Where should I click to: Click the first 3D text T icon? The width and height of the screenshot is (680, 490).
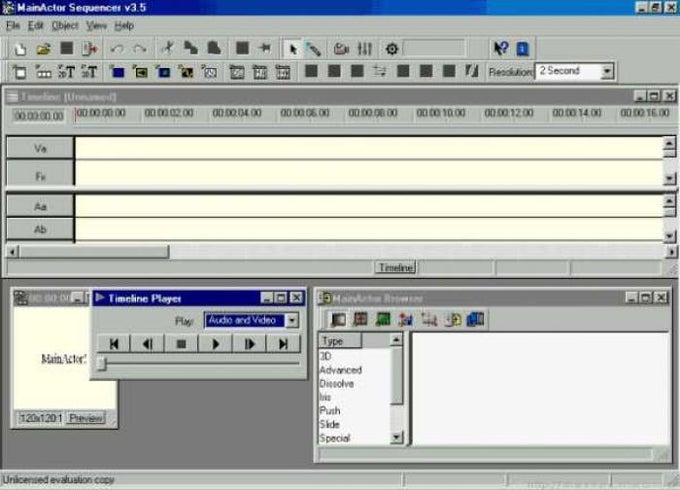point(67,72)
